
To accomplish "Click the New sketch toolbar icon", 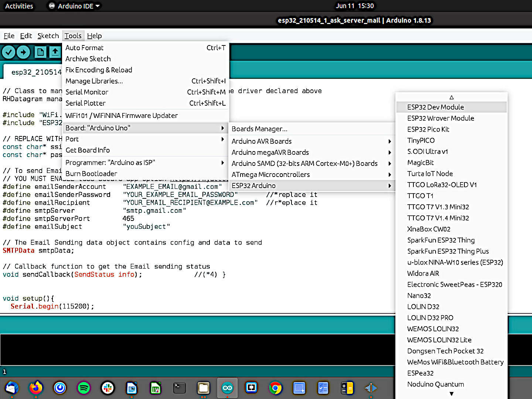I will [41, 52].
